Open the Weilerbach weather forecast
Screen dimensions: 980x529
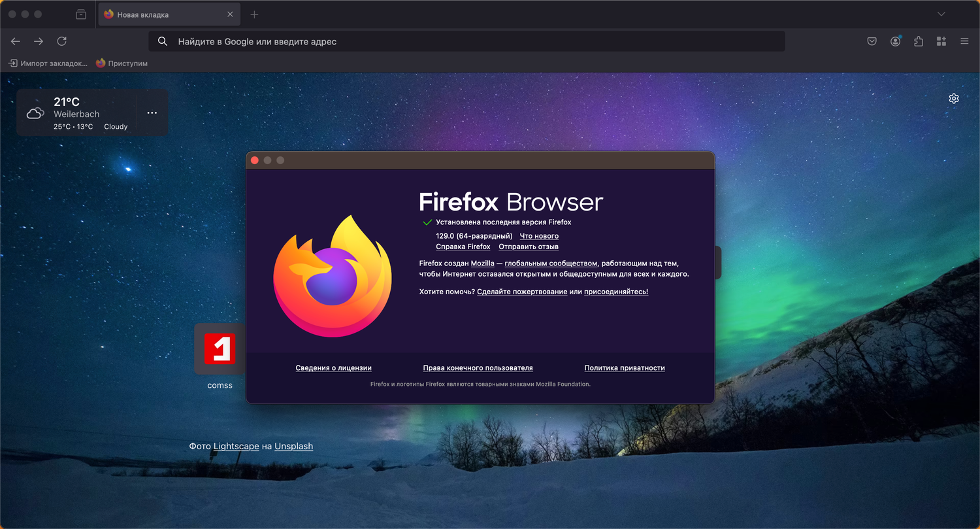coord(76,114)
